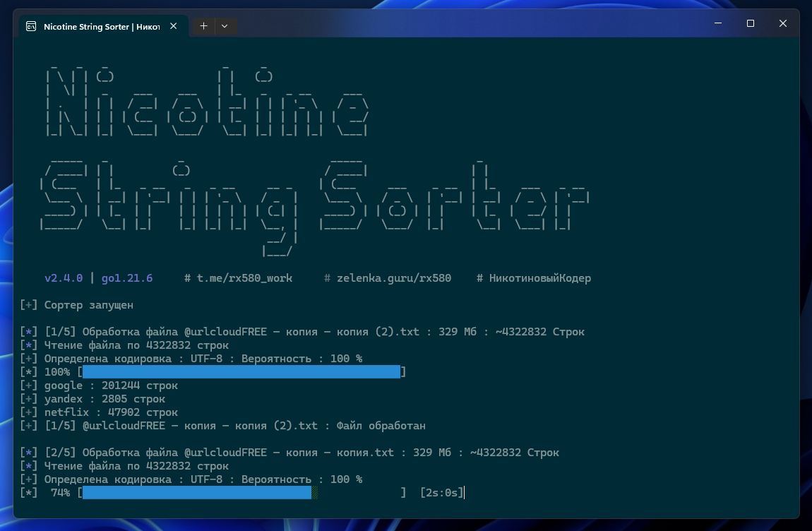Viewport: 812px width, 531px height.
Task: Minimize the terminal window
Action: 718,23
